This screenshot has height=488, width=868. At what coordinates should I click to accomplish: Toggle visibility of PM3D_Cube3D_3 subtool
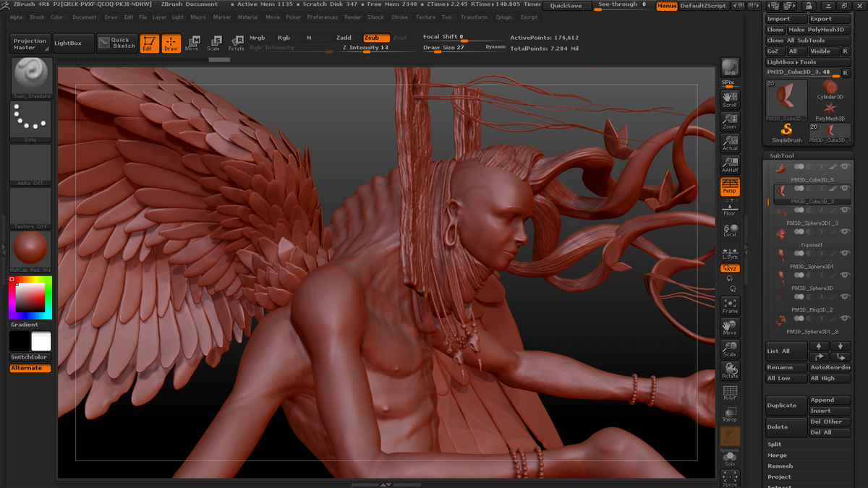[845, 189]
